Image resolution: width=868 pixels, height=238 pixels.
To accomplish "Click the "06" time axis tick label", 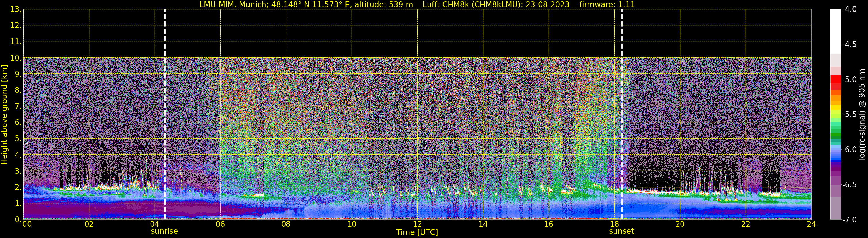I will click(220, 224).
